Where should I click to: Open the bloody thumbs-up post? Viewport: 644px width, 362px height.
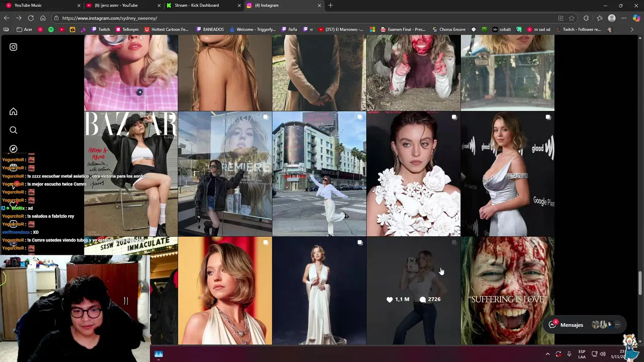413,73
